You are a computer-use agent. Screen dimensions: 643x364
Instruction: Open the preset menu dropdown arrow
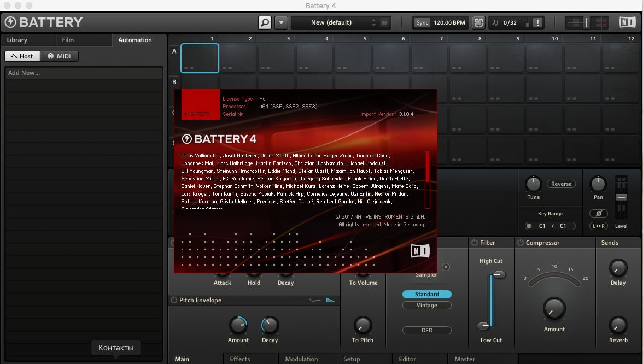pyautogui.click(x=281, y=22)
